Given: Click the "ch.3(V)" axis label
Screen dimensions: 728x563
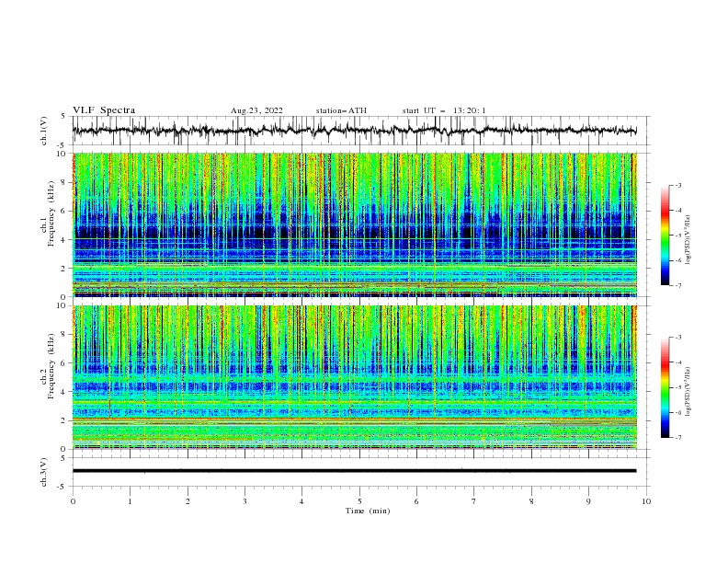Looking at the screenshot, I should point(44,472).
